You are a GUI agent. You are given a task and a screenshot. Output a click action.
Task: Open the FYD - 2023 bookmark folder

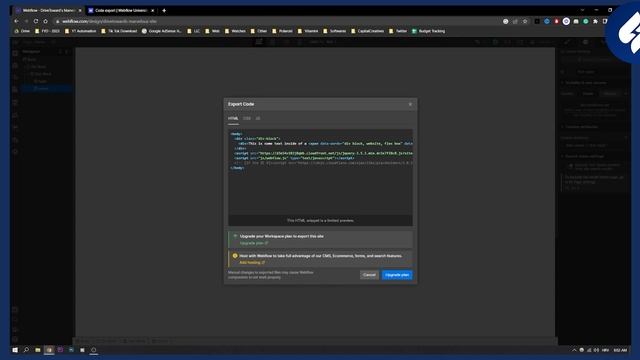(x=47, y=31)
